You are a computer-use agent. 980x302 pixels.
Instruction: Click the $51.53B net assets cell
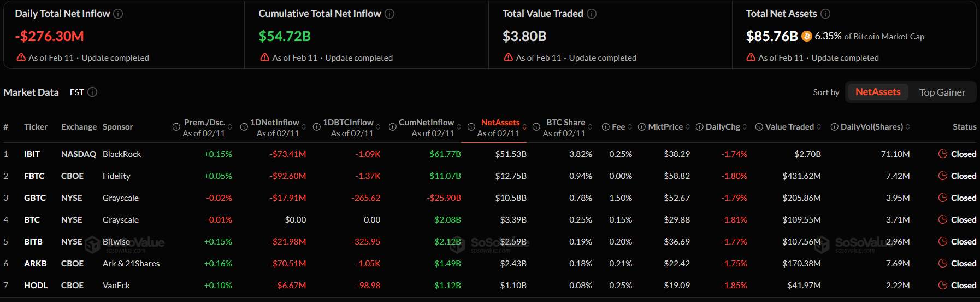(x=511, y=154)
